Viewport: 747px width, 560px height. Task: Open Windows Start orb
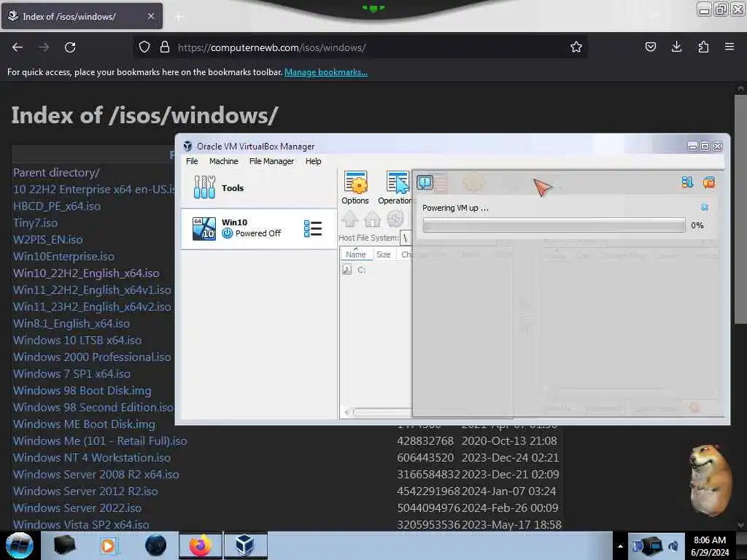20,545
